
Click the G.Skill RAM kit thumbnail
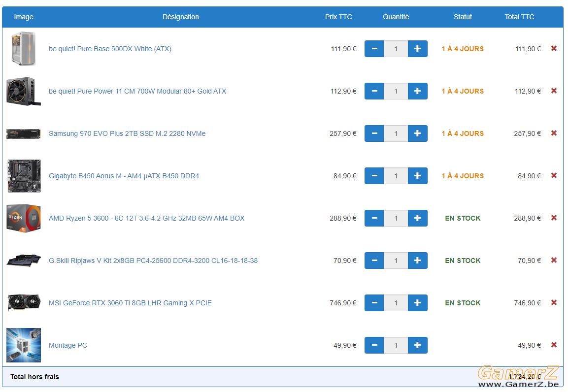point(24,261)
